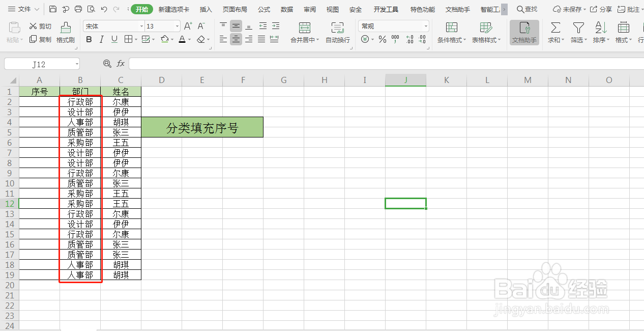Image resolution: width=644 pixels, height=331 pixels.
Task: Toggle underline formatting
Action: [x=114, y=39]
